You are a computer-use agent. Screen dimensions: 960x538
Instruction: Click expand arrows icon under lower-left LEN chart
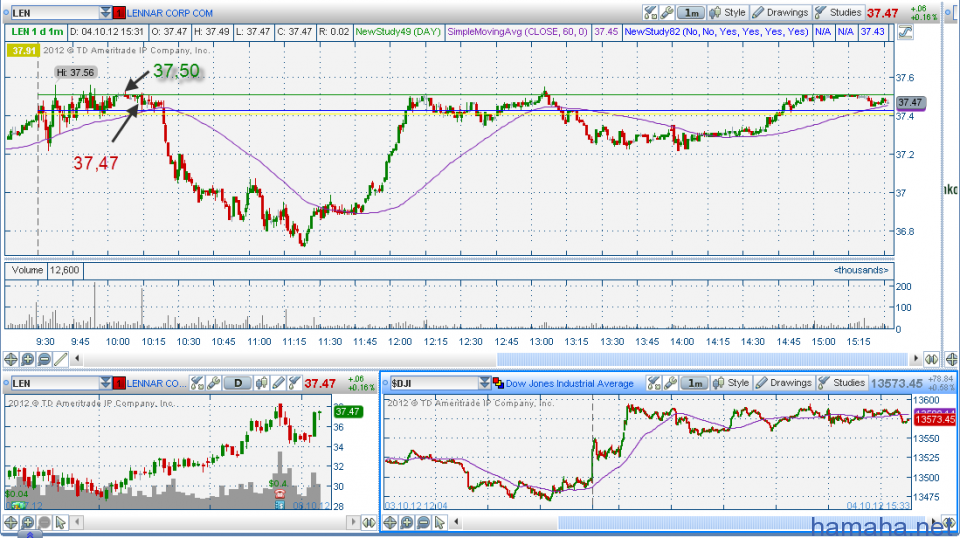(369, 522)
